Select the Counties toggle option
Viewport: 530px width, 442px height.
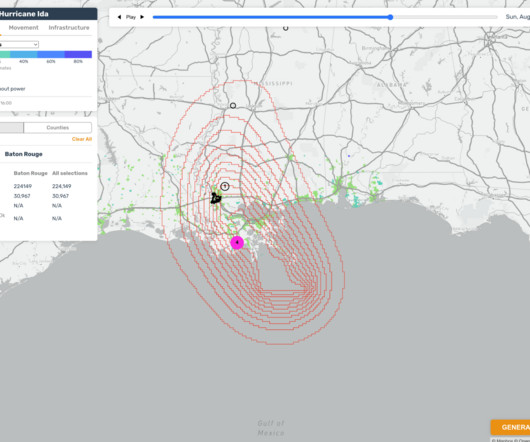[58, 127]
